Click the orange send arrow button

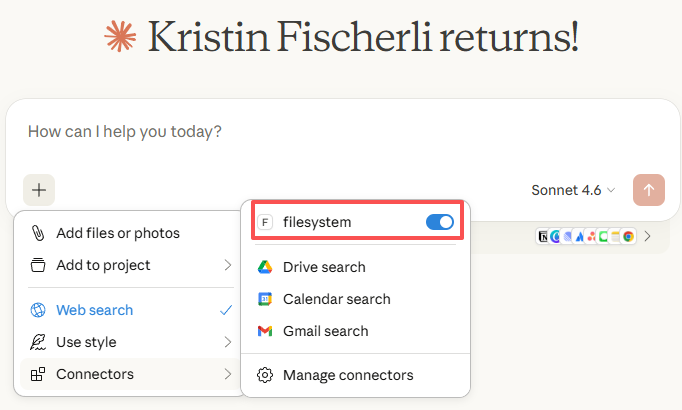[649, 189]
